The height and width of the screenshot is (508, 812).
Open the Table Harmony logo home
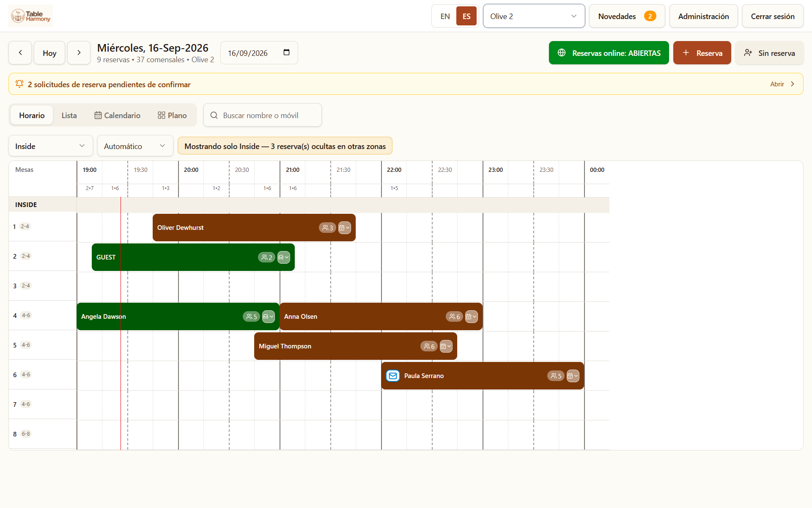pyautogui.click(x=31, y=16)
